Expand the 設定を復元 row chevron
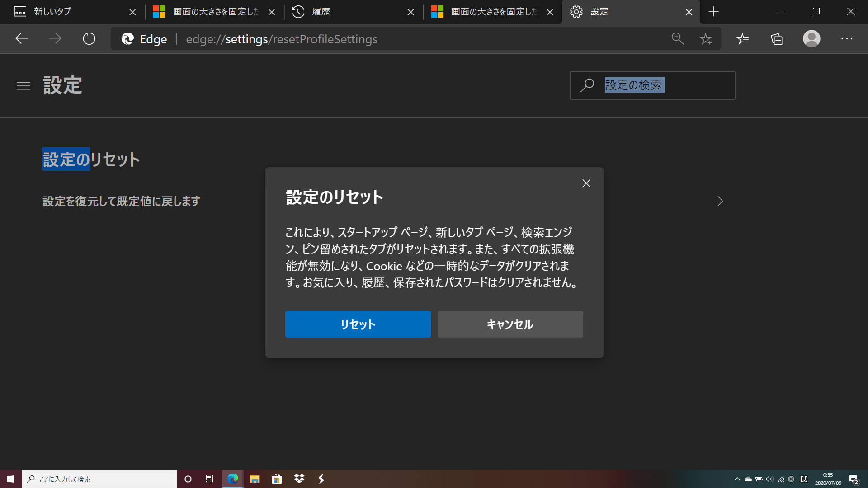Screen dimensions: 868x488 [720, 201]
